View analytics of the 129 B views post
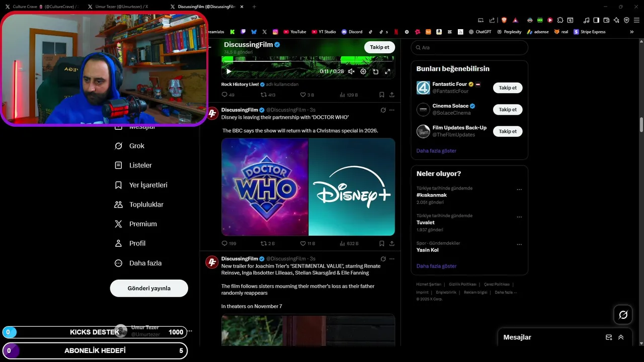Viewport: 644px width, 362px height. 349,95
